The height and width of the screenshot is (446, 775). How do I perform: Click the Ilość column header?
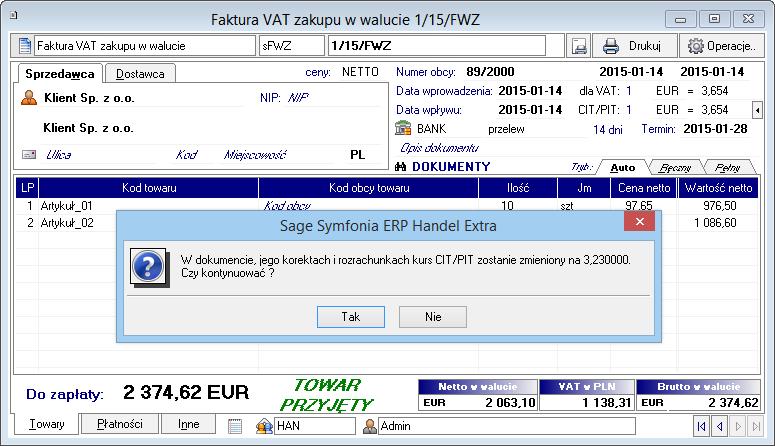[518, 188]
